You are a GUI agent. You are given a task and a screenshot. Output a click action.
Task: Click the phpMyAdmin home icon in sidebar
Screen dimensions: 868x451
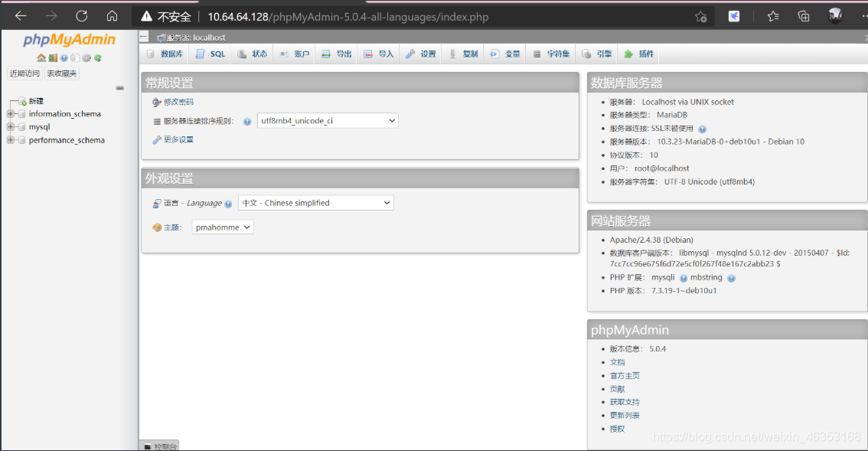click(41, 57)
